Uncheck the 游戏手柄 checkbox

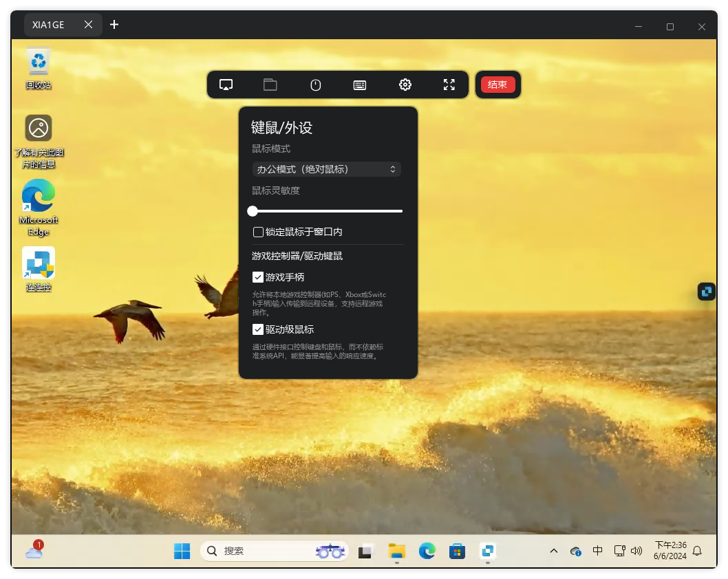pos(259,277)
